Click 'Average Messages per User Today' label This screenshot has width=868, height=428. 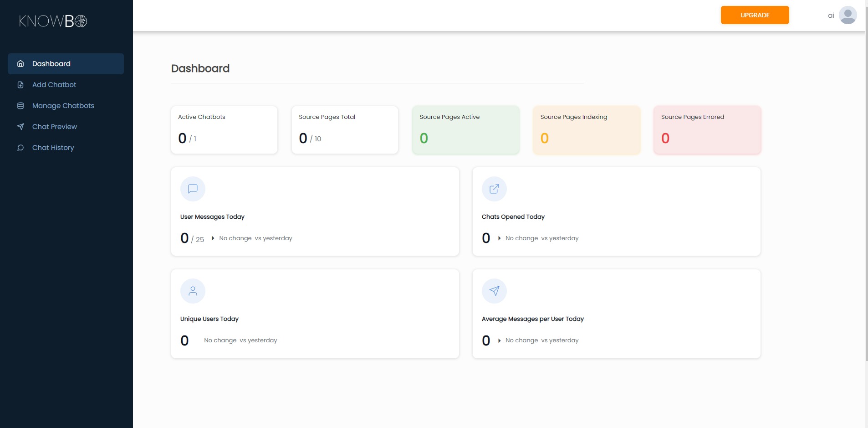pyautogui.click(x=533, y=319)
